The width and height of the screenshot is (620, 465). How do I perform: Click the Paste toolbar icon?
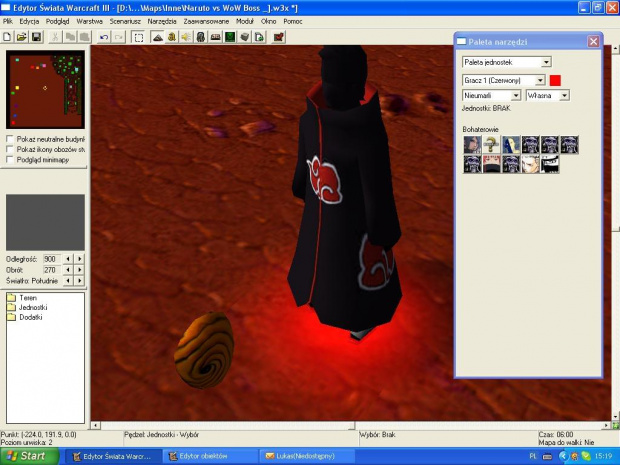coord(85,37)
